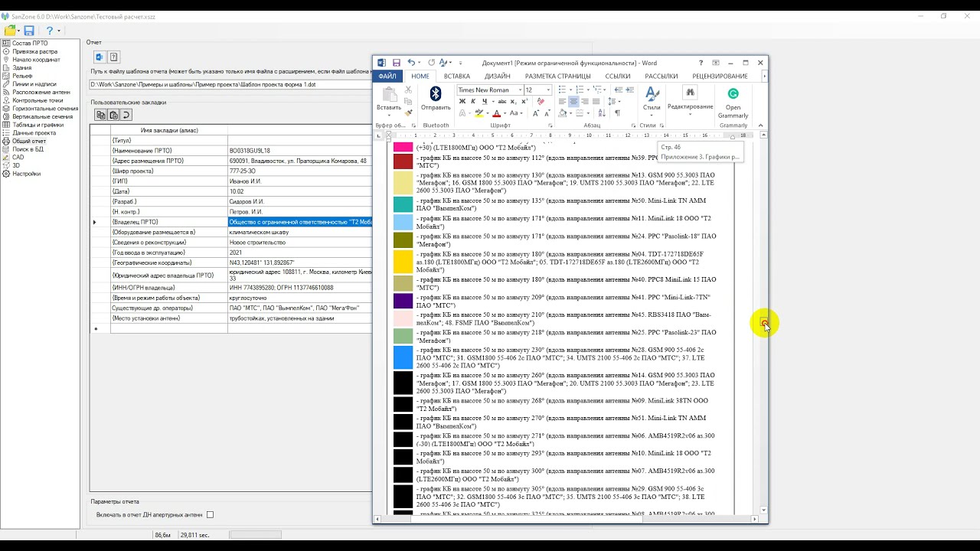The height and width of the screenshot is (551, 980).
Task: Apply the yellow text highlight color
Action: point(479,112)
